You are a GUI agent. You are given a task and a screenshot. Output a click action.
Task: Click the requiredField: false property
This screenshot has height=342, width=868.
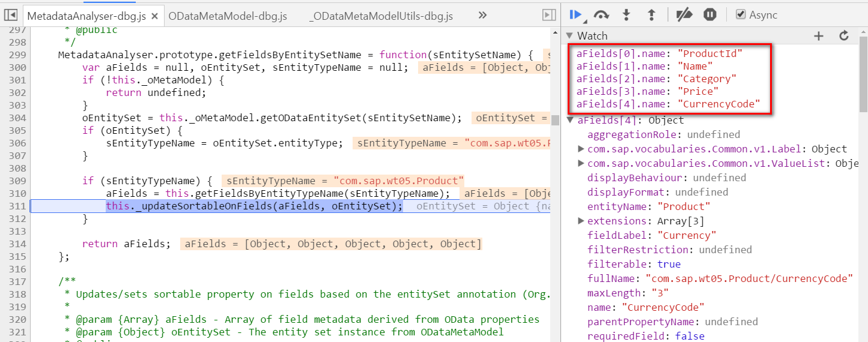(x=646, y=336)
